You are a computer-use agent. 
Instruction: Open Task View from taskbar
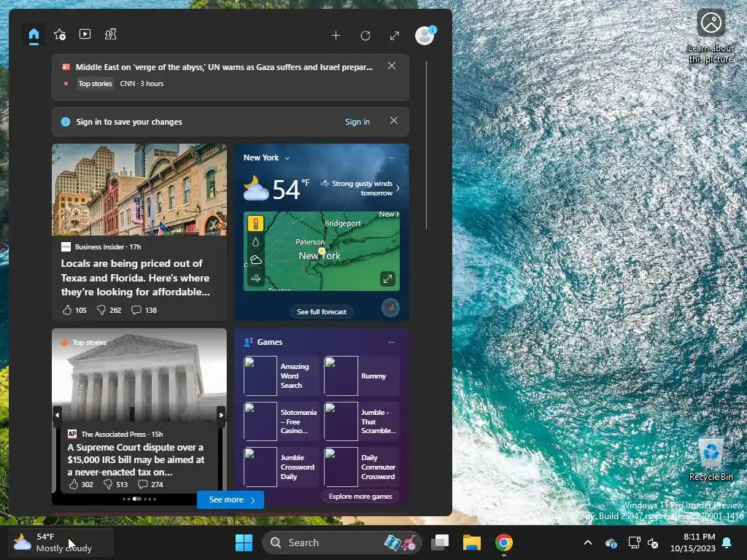coord(440,542)
